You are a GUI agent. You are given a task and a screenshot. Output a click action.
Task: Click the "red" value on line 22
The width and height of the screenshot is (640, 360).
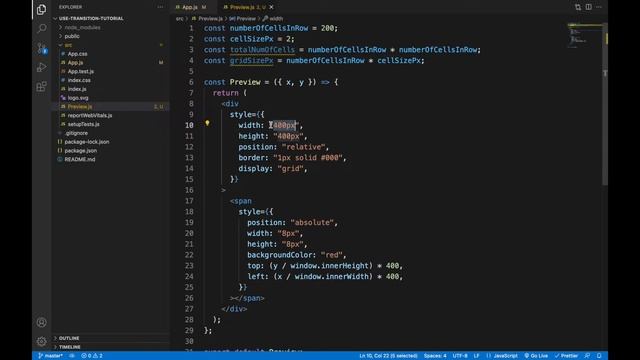(x=331, y=255)
